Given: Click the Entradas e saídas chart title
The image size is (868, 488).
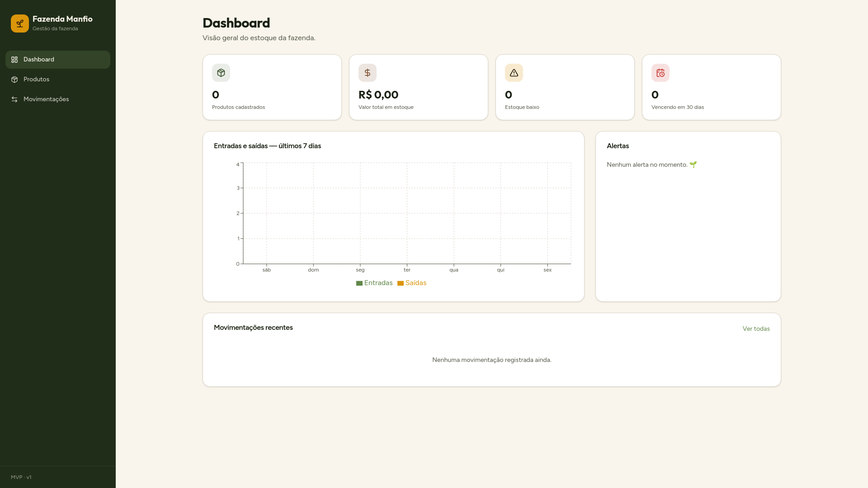Looking at the screenshot, I should [x=267, y=146].
